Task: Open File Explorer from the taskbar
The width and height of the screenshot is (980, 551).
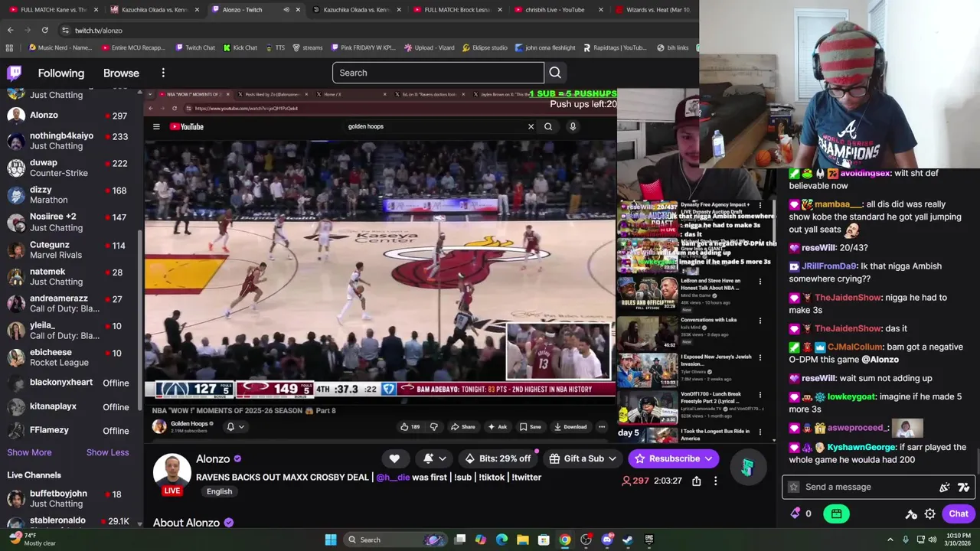Action: point(522,540)
